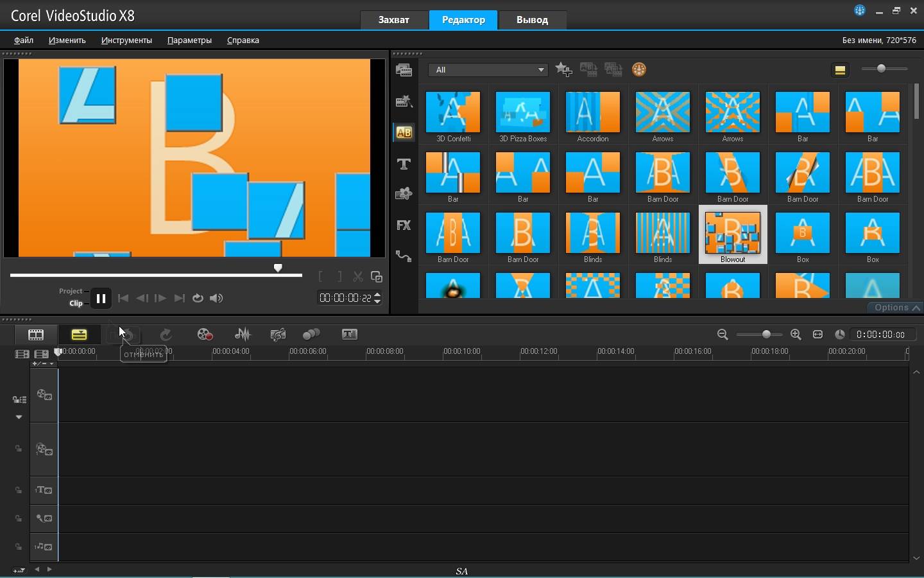This screenshot has width=924, height=578.
Task: Step to next frame
Action: [x=160, y=298]
